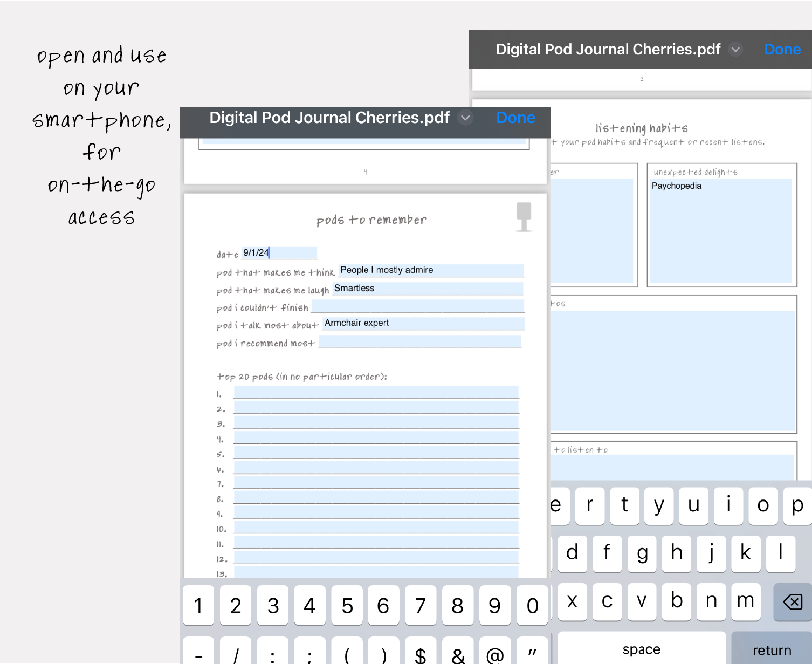This screenshot has height=664, width=812.
Task: Tap the empty 'pod i recommend most' field
Action: tap(419, 342)
